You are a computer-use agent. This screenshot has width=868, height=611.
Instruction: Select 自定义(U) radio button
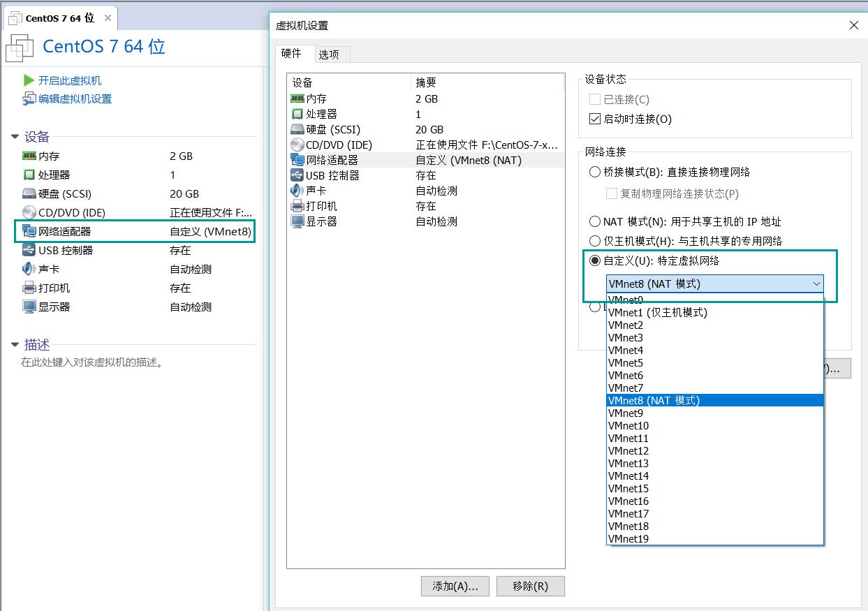(x=595, y=260)
